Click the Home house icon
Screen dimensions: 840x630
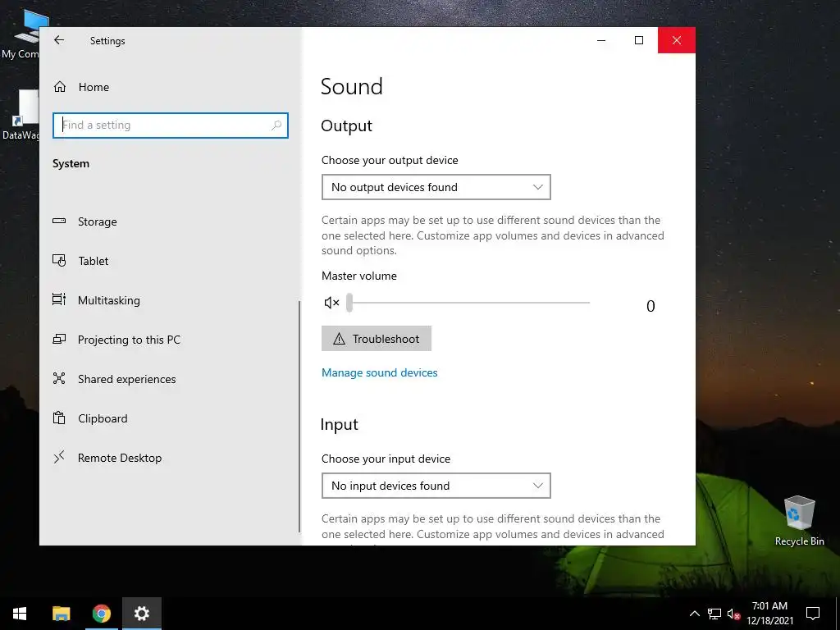tap(59, 87)
